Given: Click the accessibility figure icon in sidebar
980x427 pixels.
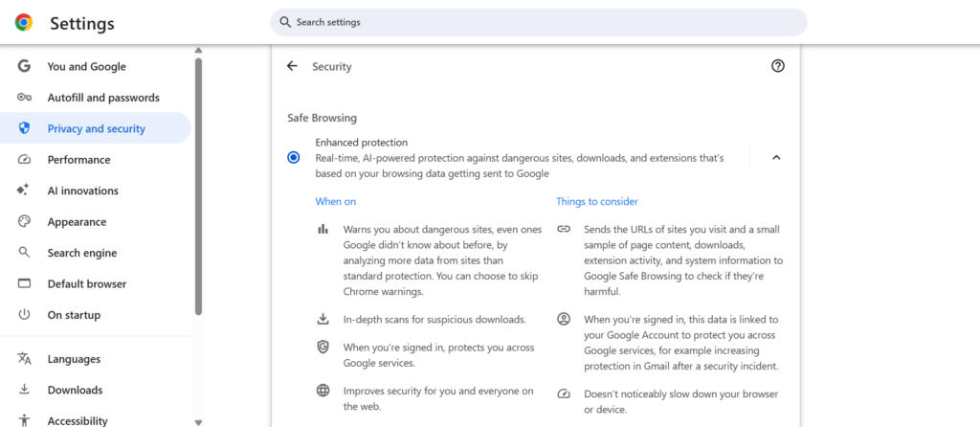Looking at the screenshot, I should [24, 420].
